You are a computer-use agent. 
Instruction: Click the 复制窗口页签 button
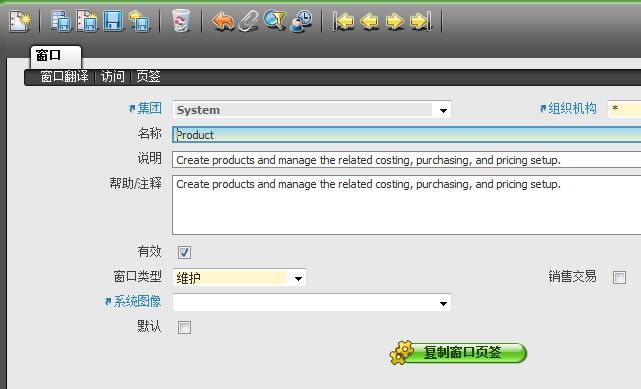pyautogui.click(x=458, y=353)
